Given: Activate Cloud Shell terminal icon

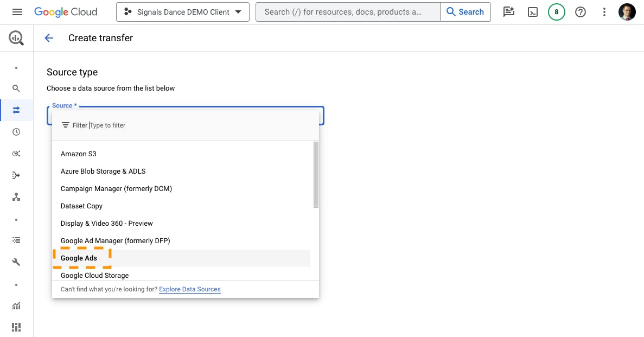Looking at the screenshot, I should click(533, 12).
